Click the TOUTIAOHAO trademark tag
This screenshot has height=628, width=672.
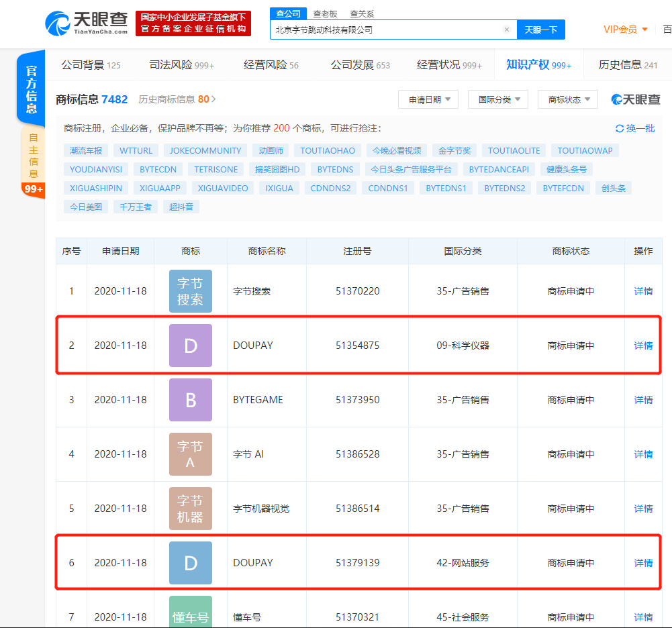[x=328, y=151]
